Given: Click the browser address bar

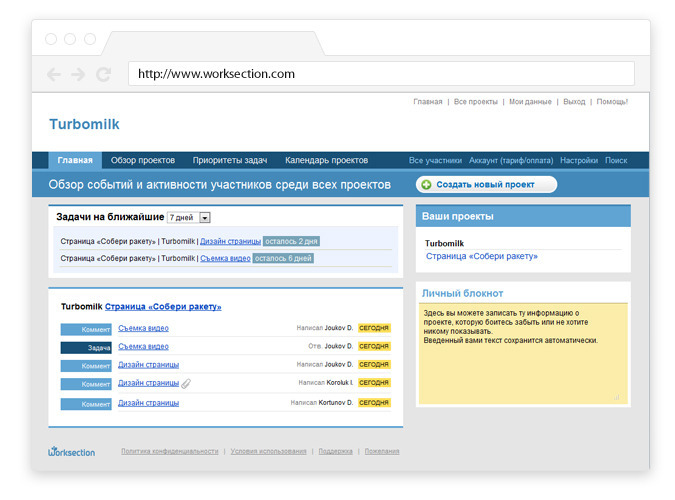Looking at the screenshot, I should [380, 74].
